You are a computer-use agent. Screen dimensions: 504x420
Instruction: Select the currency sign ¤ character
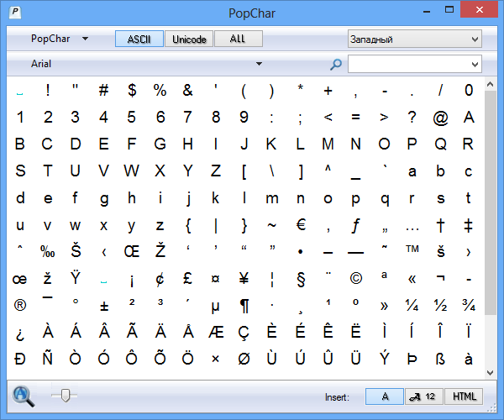(x=216, y=278)
